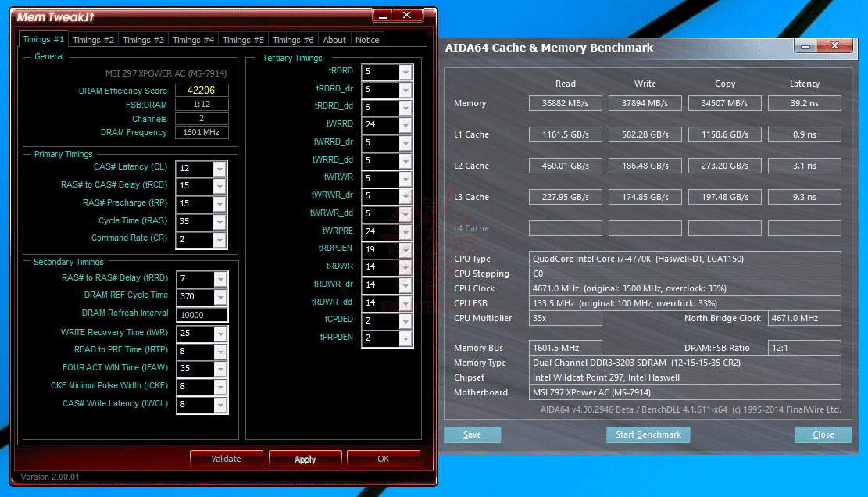Open the Timings #6 tab
868x497 pixels.
pos(293,40)
